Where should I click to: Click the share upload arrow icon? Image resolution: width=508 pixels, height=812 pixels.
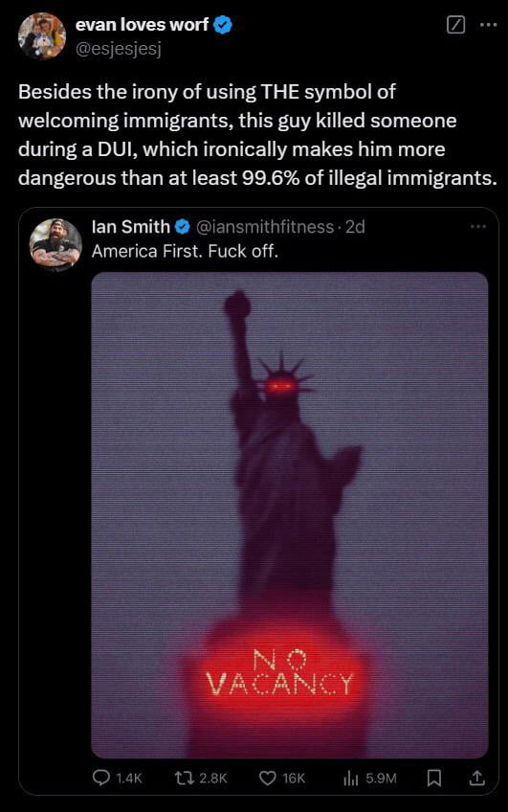(x=477, y=778)
